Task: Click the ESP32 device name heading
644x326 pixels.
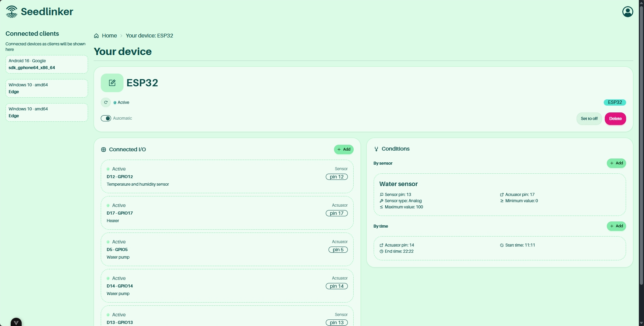Action: 142,83
